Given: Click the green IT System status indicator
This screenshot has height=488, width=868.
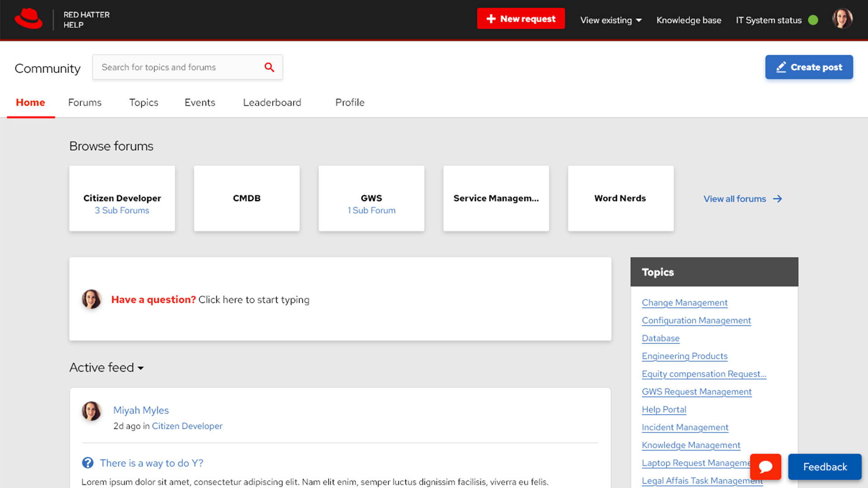Looking at the screenshot, I should pyautogui.click(x=813, y=20).
